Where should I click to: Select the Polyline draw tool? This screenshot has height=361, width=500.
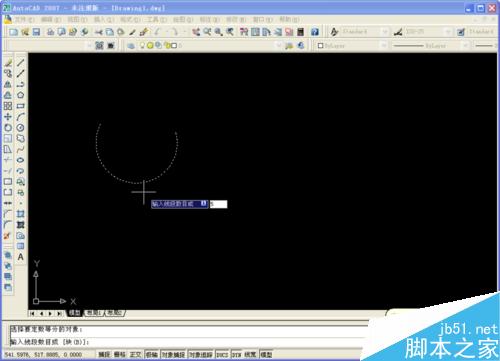(21, 84)
